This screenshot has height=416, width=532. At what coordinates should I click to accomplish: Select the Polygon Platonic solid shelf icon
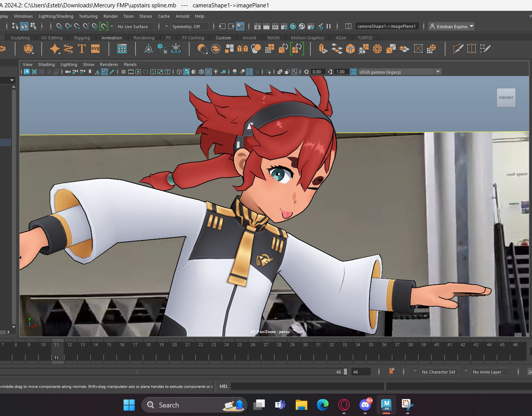[29, 49]
